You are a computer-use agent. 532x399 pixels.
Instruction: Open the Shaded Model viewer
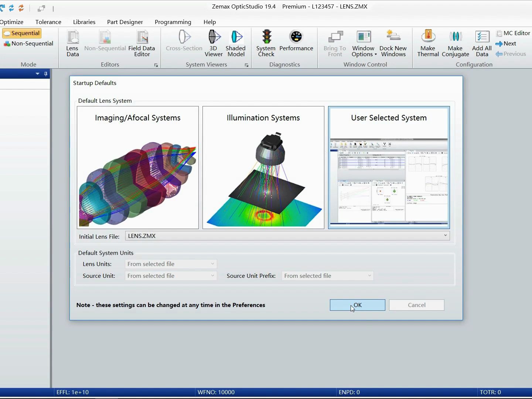(x=236, y=44)
